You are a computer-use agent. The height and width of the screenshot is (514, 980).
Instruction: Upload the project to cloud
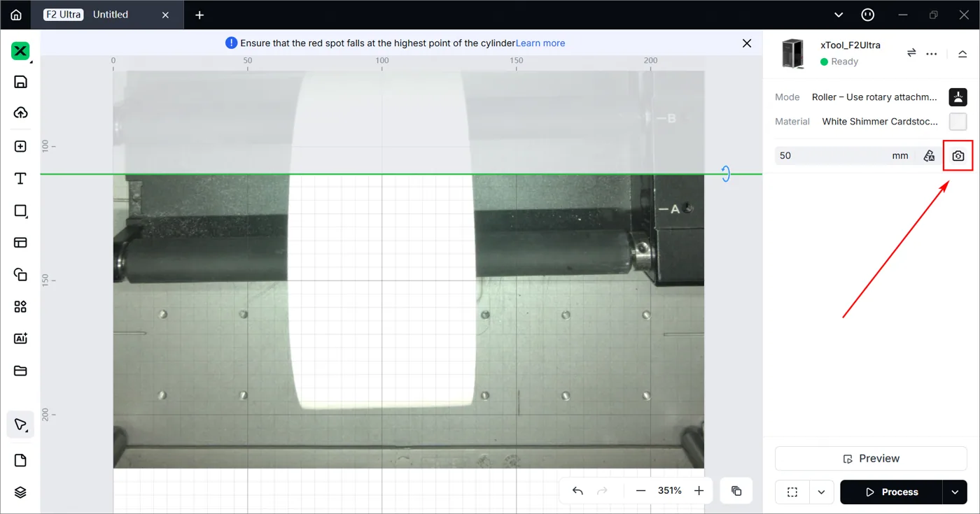point(20,113)
